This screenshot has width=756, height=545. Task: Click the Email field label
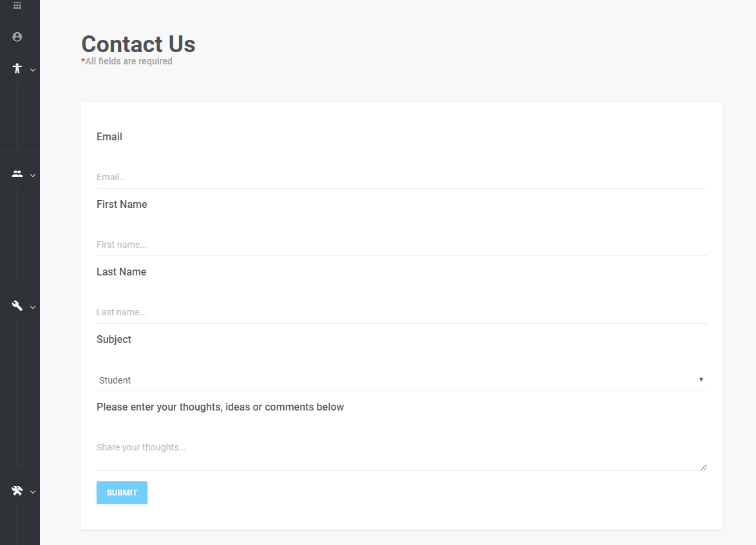109,137
